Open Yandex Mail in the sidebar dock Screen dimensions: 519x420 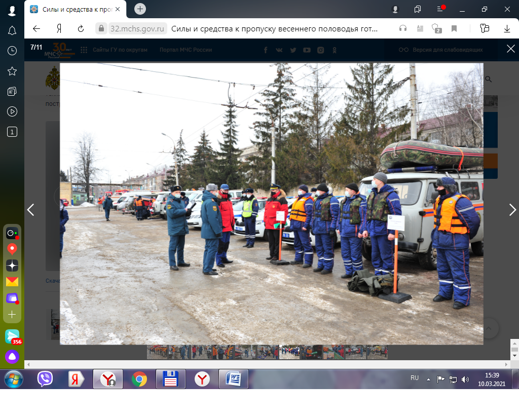coord(12,282)
